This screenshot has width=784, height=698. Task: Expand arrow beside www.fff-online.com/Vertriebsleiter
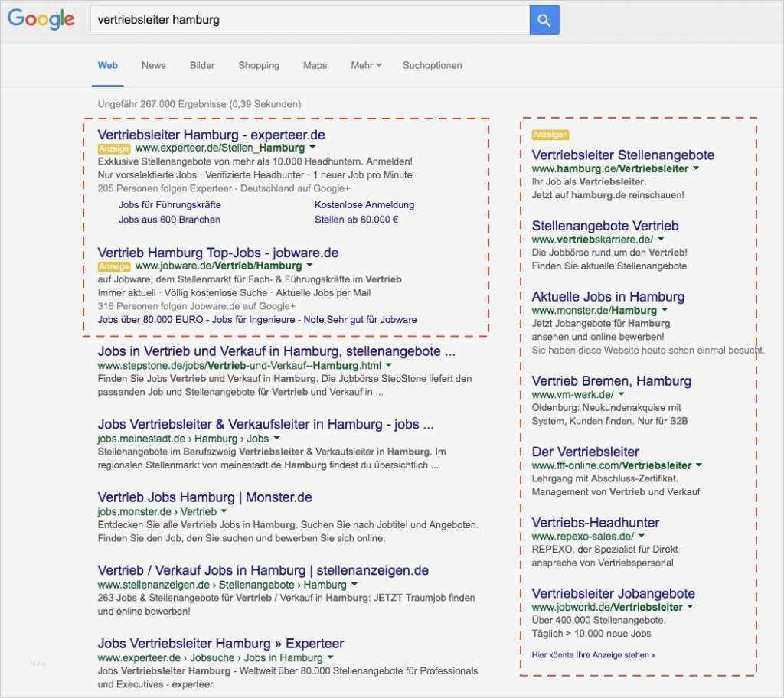[x=699, y=465]
